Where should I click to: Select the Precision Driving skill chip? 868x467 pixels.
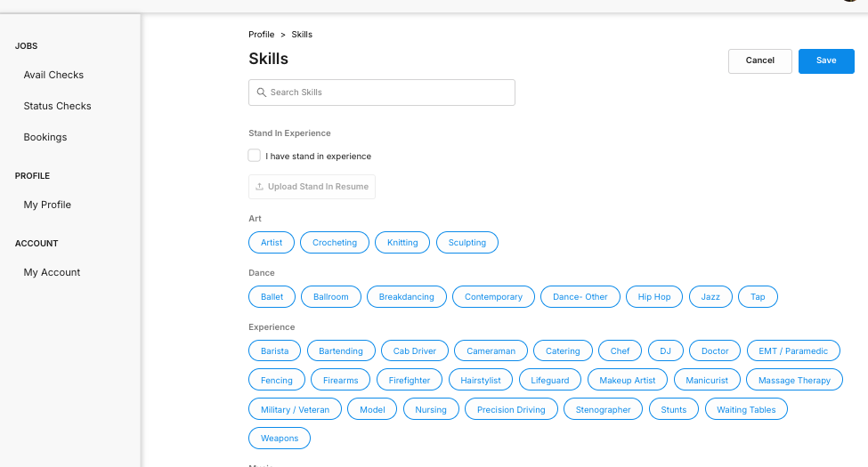(x=511, y=409)
